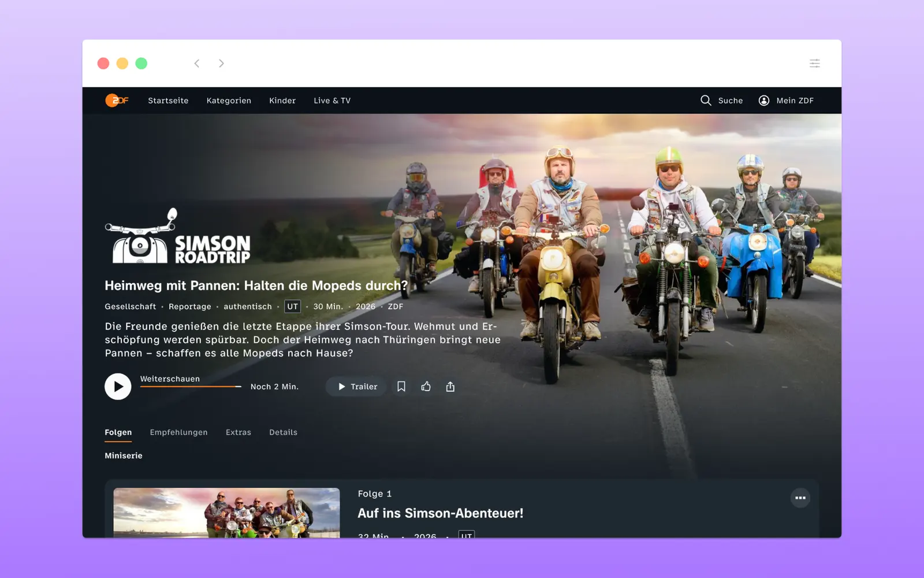Click the Folge 1 label
This screenshot has height=578, width=924.
pos(375,494)
